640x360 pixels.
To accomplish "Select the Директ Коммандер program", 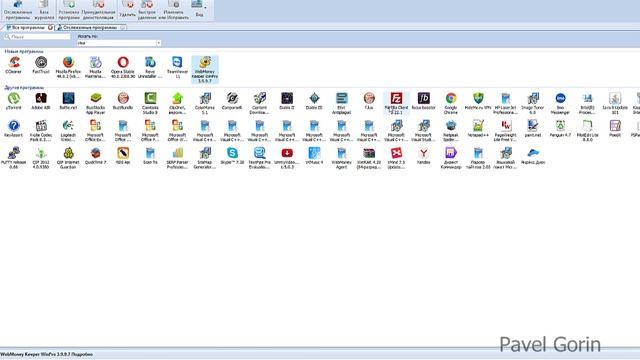I will pos(451,158).
